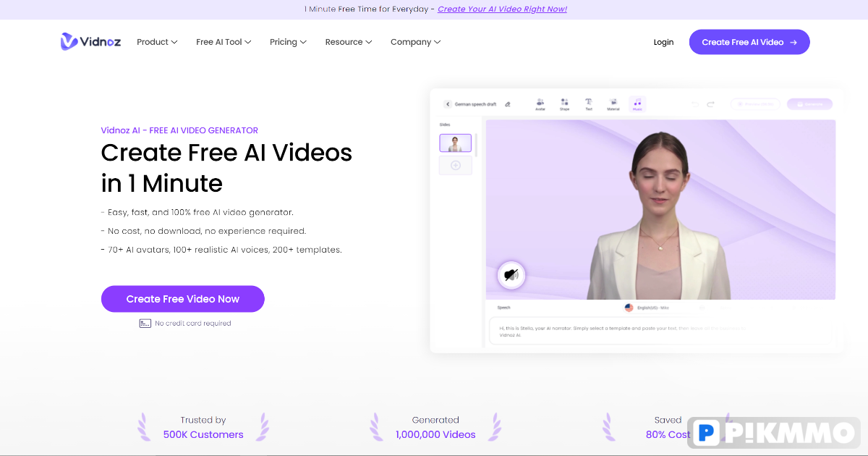Expand the Company menu
The image size is (868, 456).
point(416,42)
